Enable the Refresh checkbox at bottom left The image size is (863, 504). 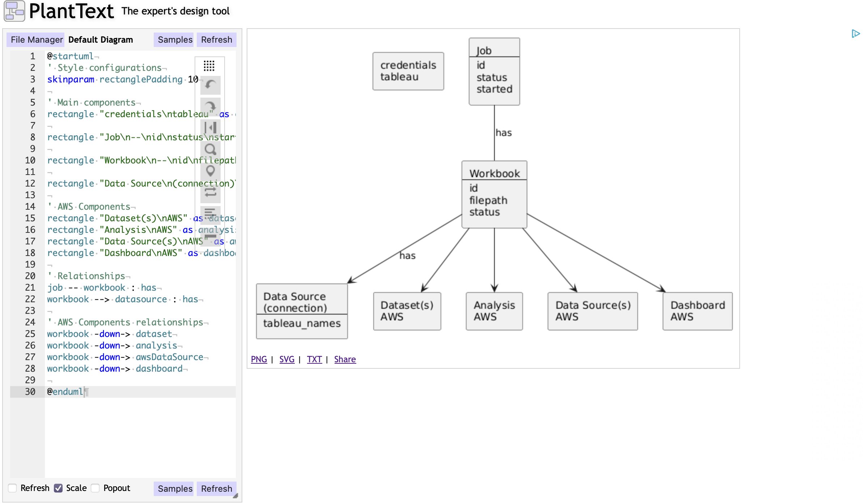pos(13,488)
